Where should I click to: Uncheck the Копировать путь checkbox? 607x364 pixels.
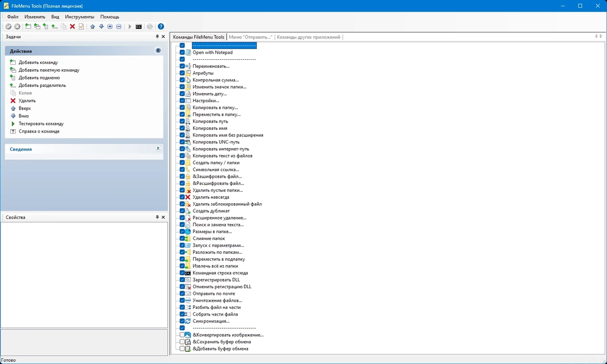point(182,121)
